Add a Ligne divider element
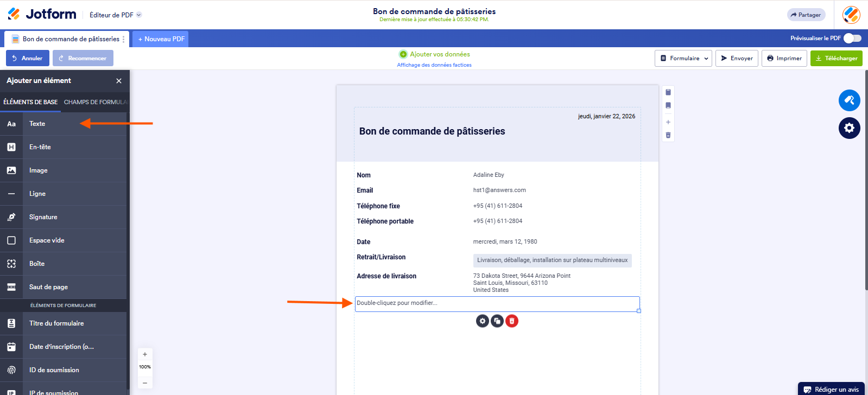The width and height of the screenshot is (868, 395). pos(63,194)
